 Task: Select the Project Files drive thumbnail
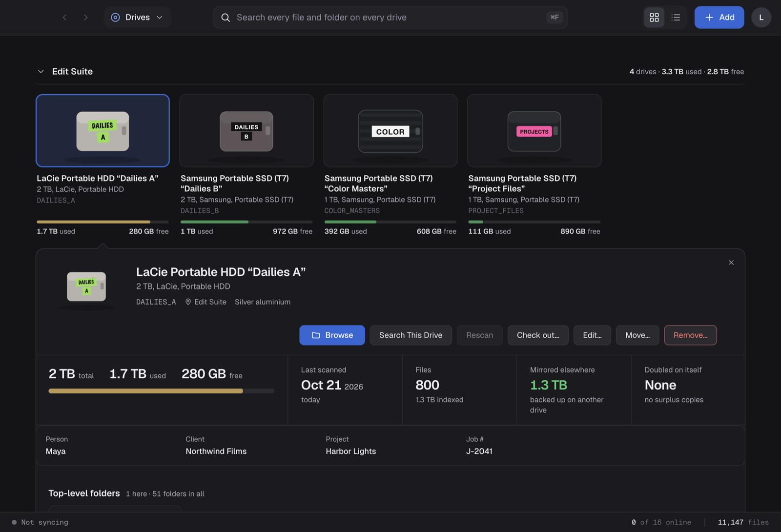[534, 131]
